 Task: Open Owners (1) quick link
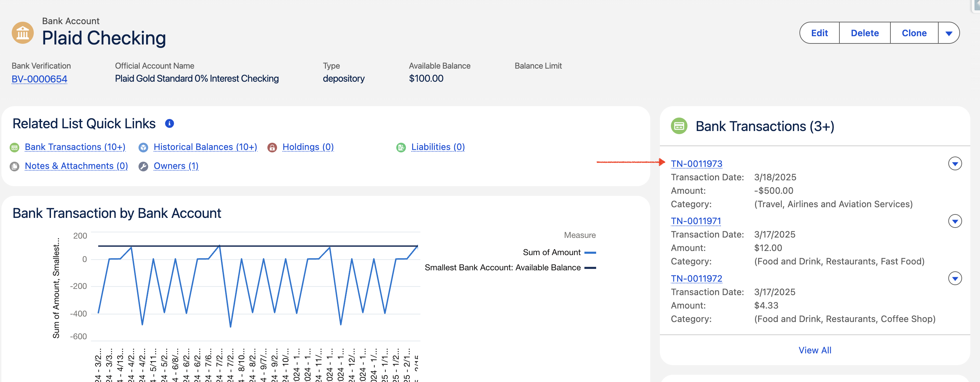pos(176,166)
